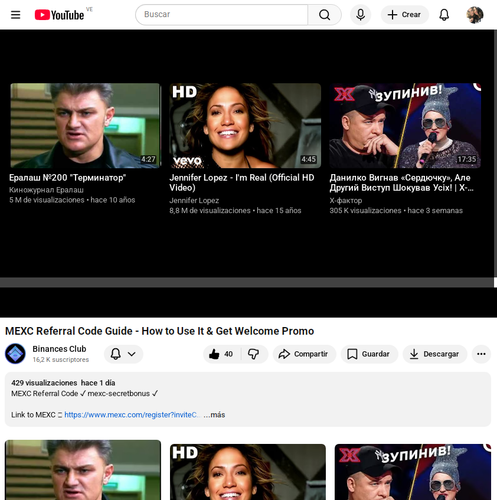Open the Crear menu

pos(404,15)
